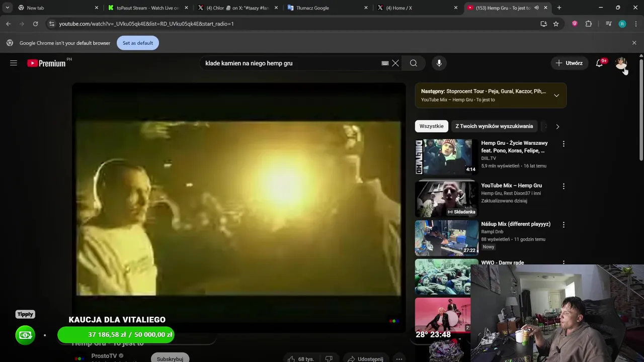The height and width of the screenshot is (362, 644).
Task: Open the tab search dropdown arrow
Action: (7, 8)
